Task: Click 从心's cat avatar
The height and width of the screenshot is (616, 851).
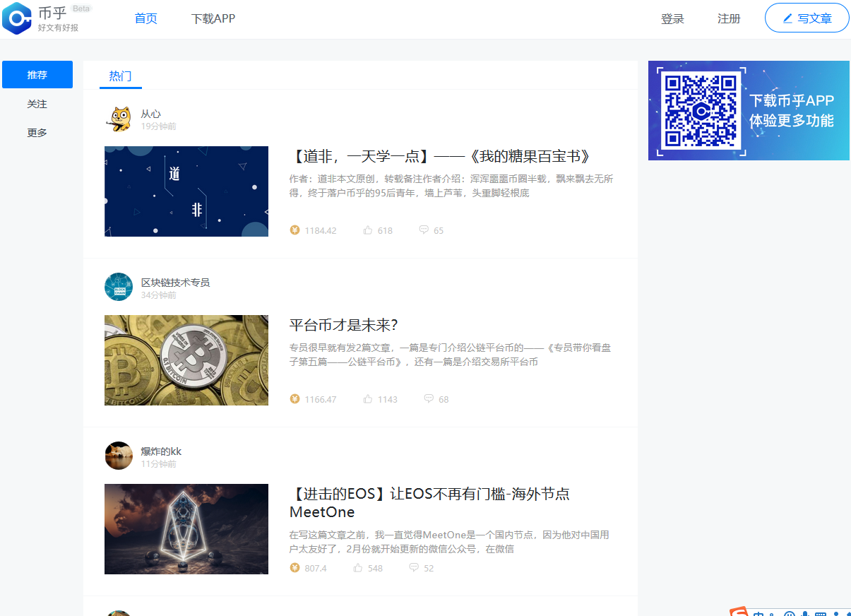Action: (119, 119)
